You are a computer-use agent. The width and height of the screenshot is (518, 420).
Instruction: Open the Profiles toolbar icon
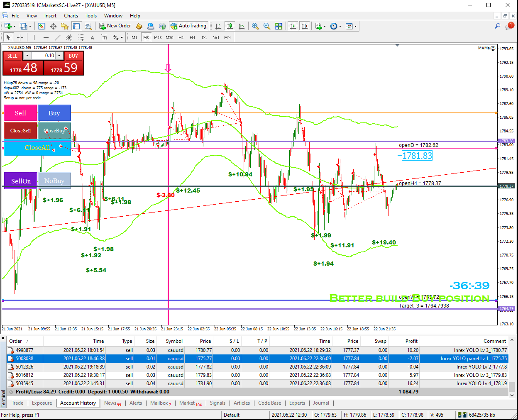(x=24, y=26)
